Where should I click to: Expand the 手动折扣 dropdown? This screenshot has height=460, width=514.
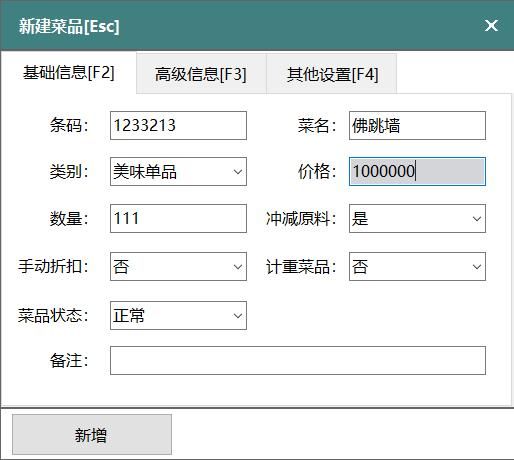(x=178, y=266)
